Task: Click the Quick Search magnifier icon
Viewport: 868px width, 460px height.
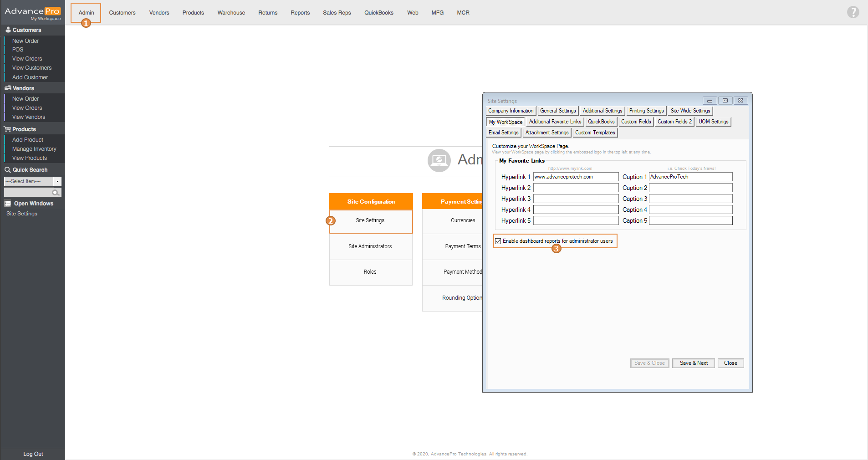Action: pos(8,170)
